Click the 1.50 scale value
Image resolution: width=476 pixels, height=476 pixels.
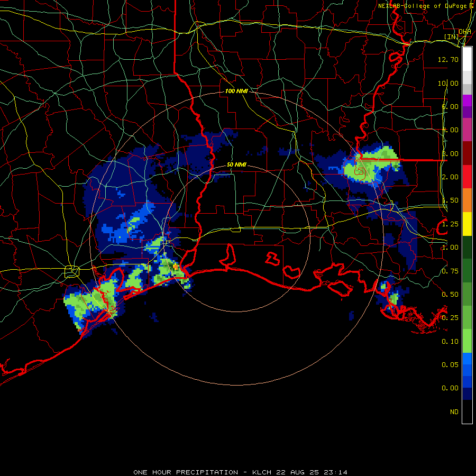(x=450, y=200)
